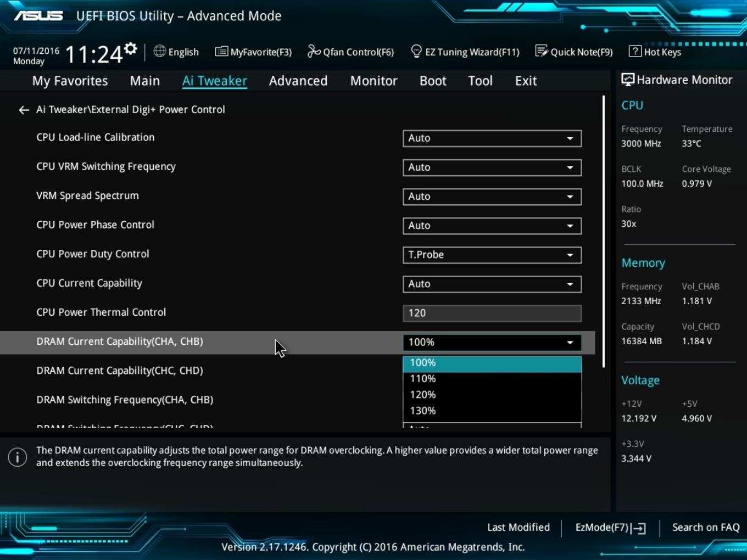Screen dimensions: 747x560
Task: Click the 16384 MB memory capacity value
Action: 642,341
